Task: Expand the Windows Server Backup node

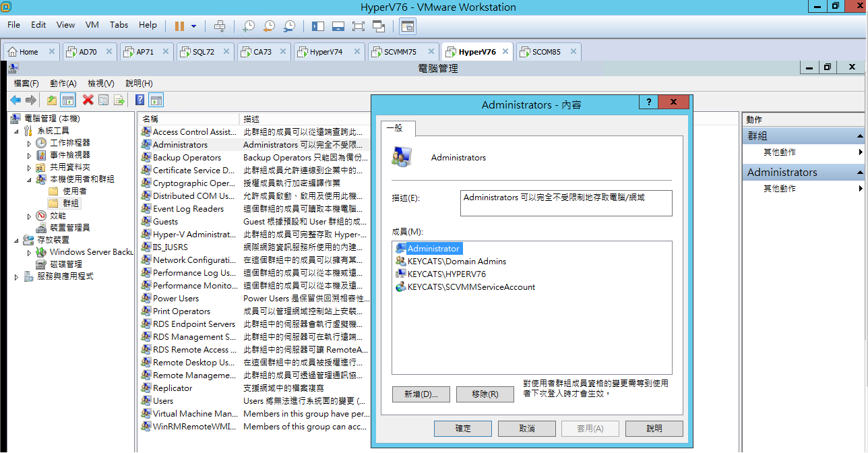Action: tap(29, 252)
